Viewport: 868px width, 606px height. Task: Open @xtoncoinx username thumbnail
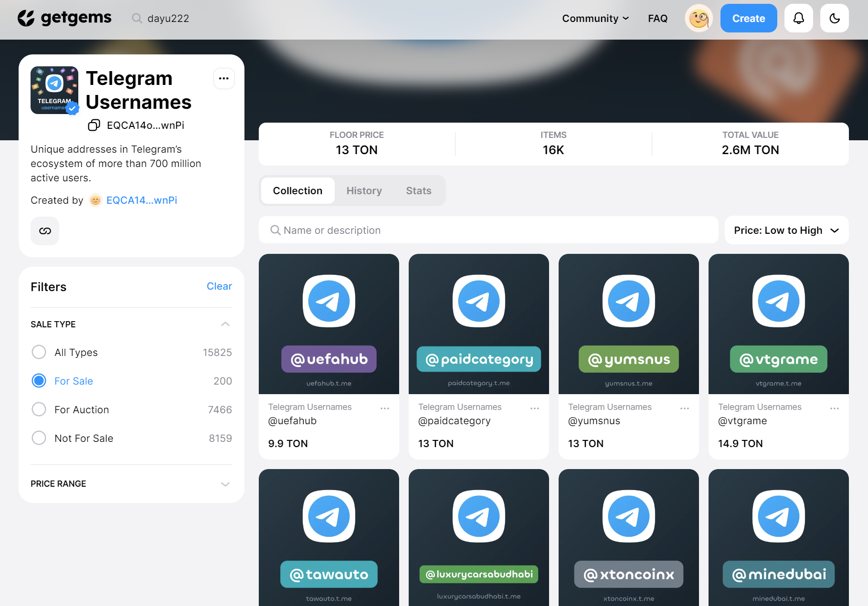pos(629,537)
